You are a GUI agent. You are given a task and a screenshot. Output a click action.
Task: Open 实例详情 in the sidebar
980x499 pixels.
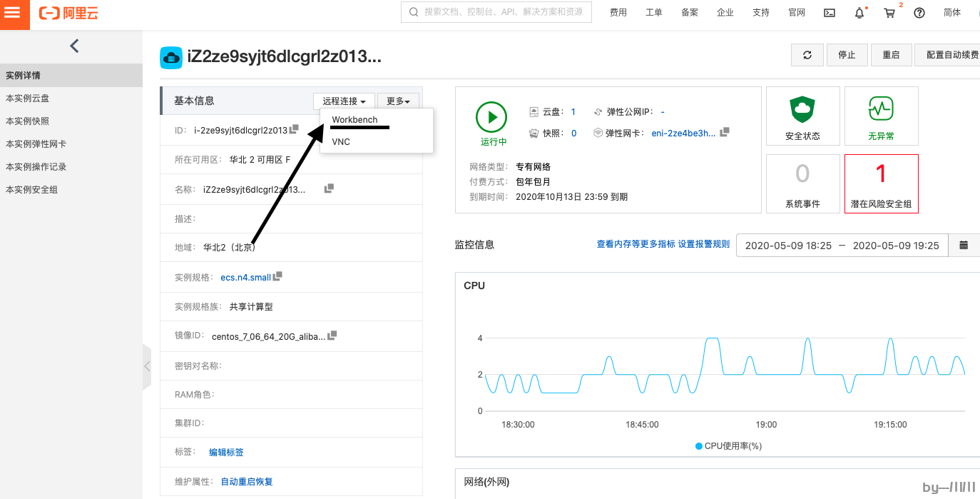click(x=71, y=75)
